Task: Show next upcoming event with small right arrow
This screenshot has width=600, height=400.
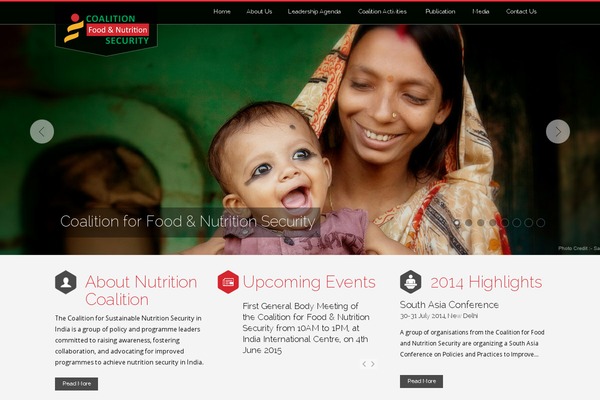Action: click(373, 364)
